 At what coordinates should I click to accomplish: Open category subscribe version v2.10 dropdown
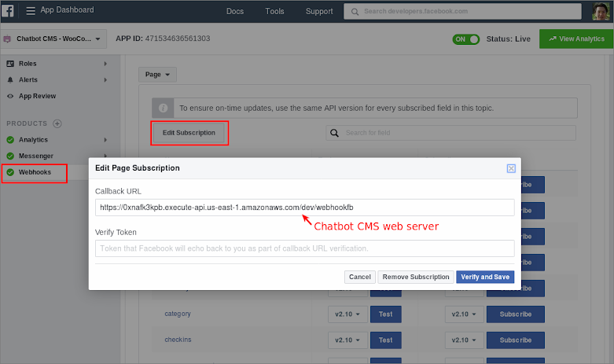click(x=465, y=314)
